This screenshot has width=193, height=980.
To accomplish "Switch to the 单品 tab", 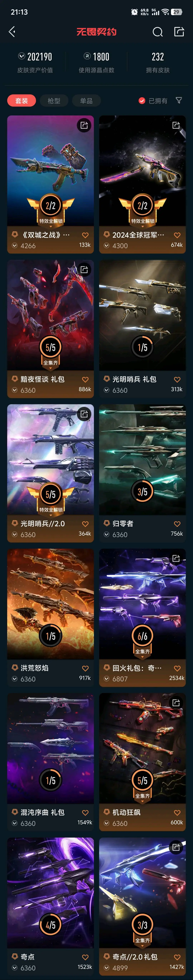I will pos(86,101).
